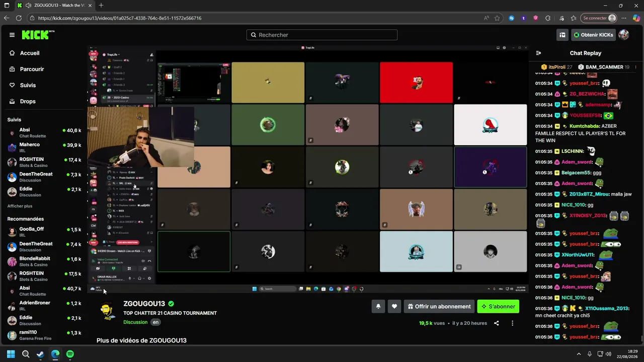644x362 pixels.
Task: Launch Copilot from the browser toolbar
Action: pos(636,18)
